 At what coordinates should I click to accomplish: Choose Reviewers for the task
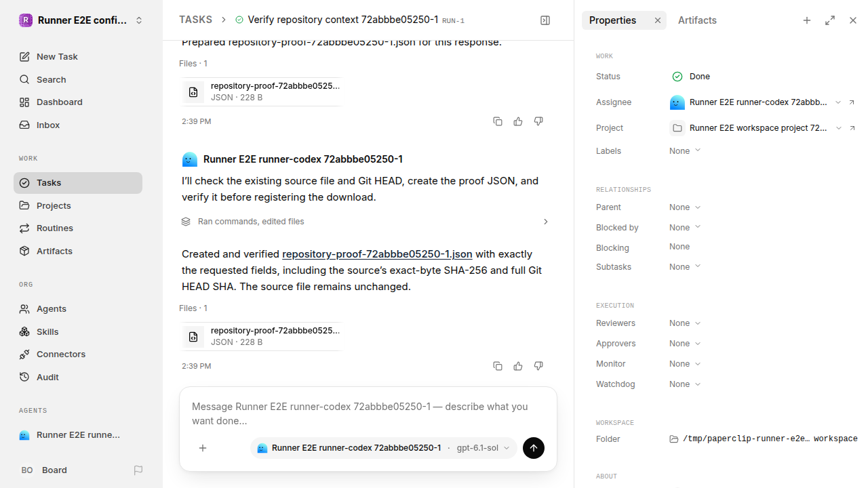685,323
